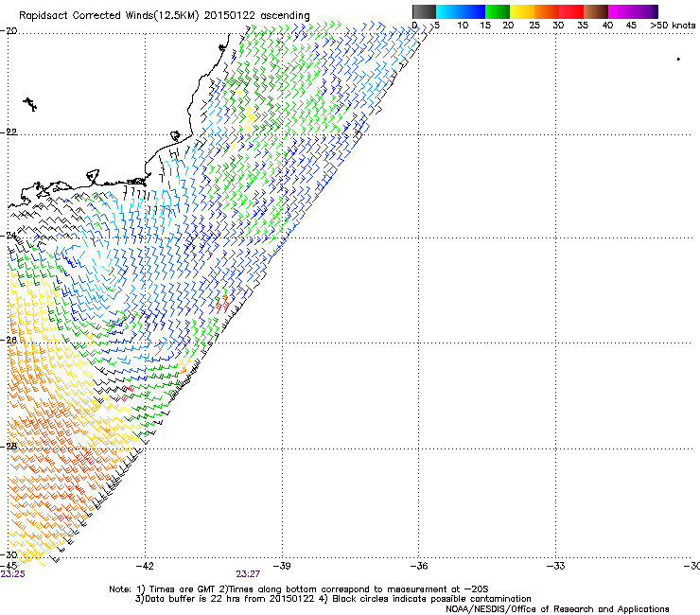Click the 'Times are GMT' note text

(182, 589)
